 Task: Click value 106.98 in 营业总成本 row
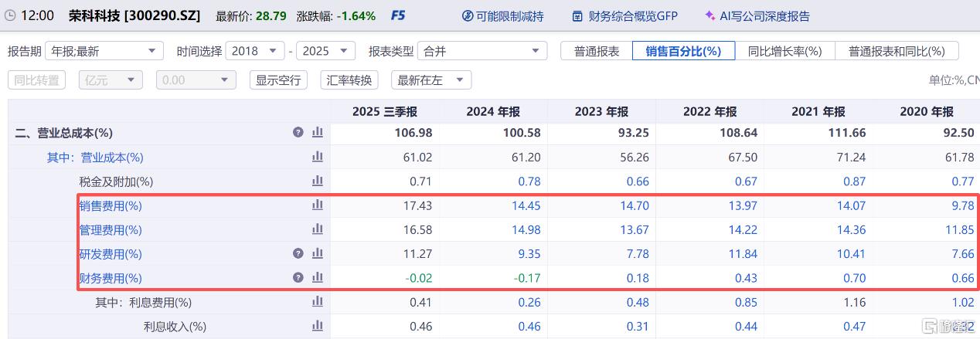pyautogui.click(x=413, y=133)
